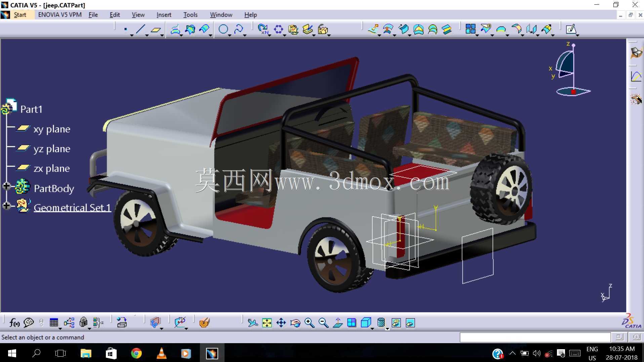The width and height of the screenshot is (644, 362).
Task: Open the Sketcher tool
Action: 571,29
